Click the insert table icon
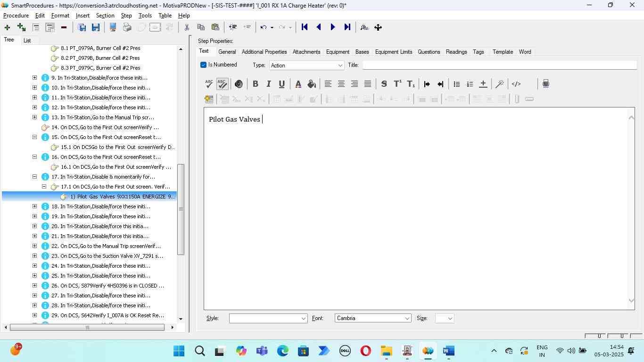 [209, 99]
